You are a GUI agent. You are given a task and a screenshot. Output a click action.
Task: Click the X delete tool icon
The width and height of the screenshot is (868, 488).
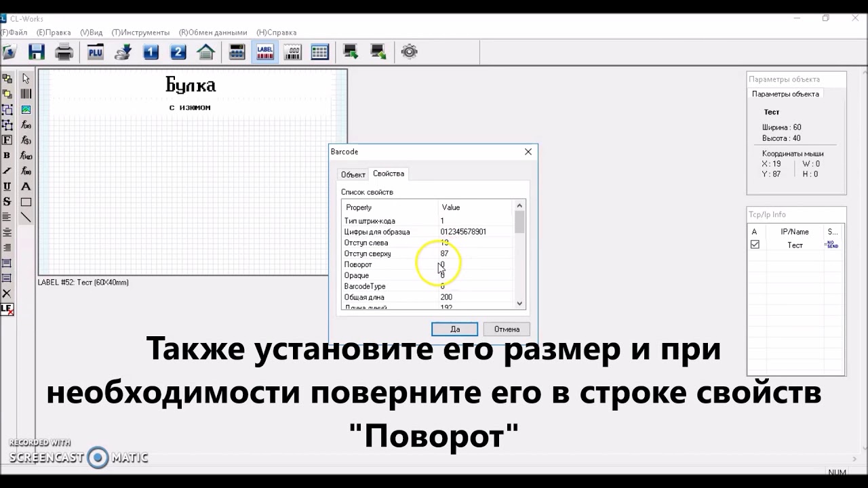pyautogui.click(x=7, y=293)
